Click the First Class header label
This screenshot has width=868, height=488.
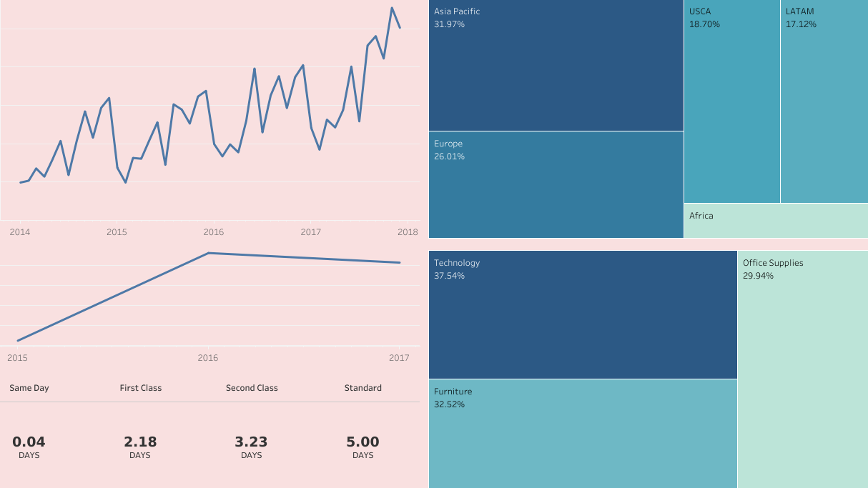[x=141, y=388]
